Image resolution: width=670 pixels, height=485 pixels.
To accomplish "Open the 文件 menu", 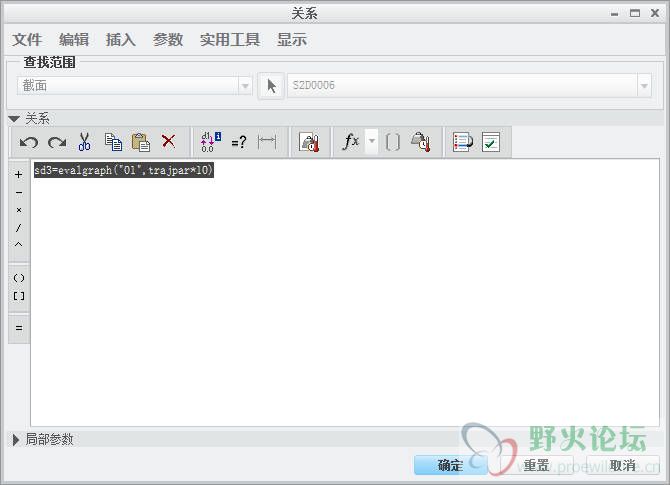I will 27,40.
